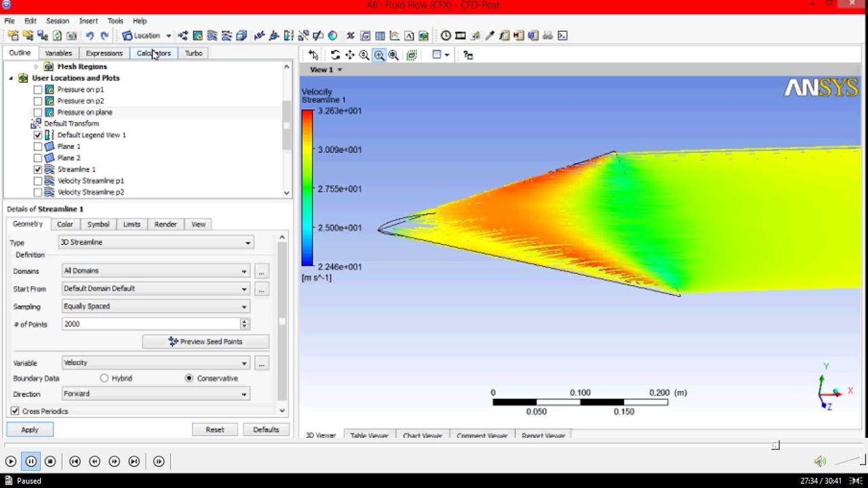Click the Load Results icon in the toolbar
Viewport: 868px width, 488px height.
pos(13,35)
